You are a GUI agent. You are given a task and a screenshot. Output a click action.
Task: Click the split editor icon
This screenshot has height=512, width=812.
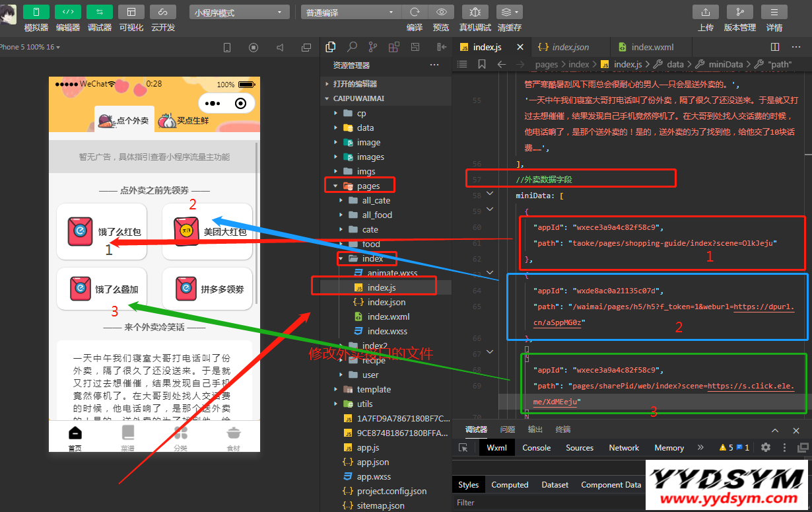pyautogui.click(x=775, y=47)
